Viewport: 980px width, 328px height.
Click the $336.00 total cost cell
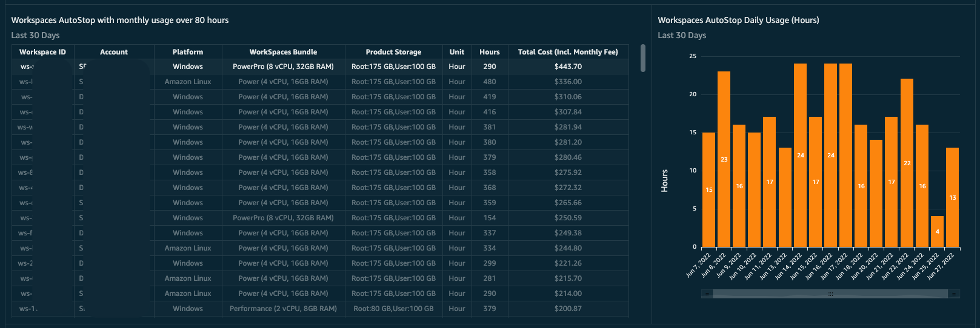click(x=568, y=82)
